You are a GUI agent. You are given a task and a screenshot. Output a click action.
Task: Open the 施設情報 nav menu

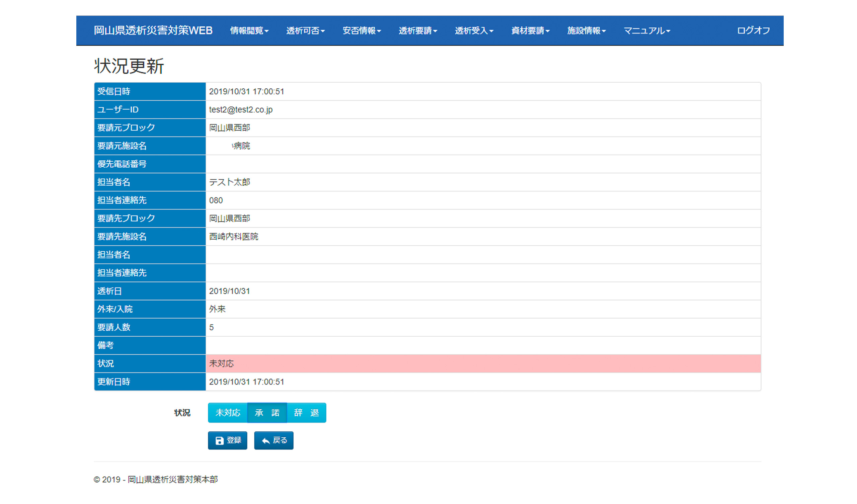pyautogui.click(x=586, y=30)
